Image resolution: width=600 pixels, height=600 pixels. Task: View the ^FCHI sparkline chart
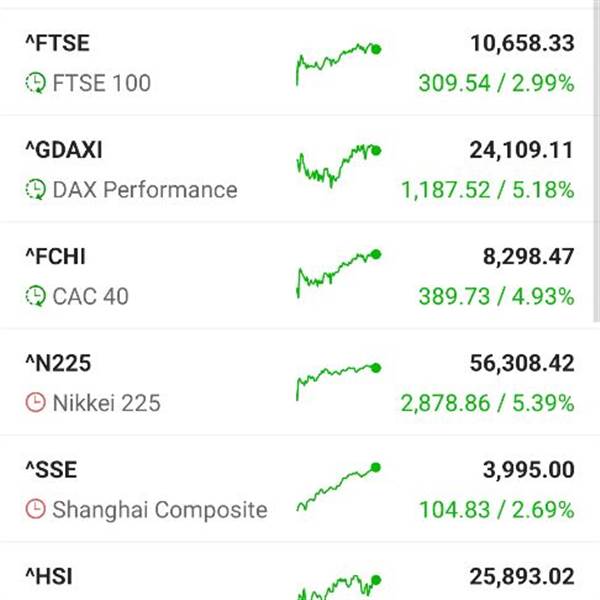(338, 273)
